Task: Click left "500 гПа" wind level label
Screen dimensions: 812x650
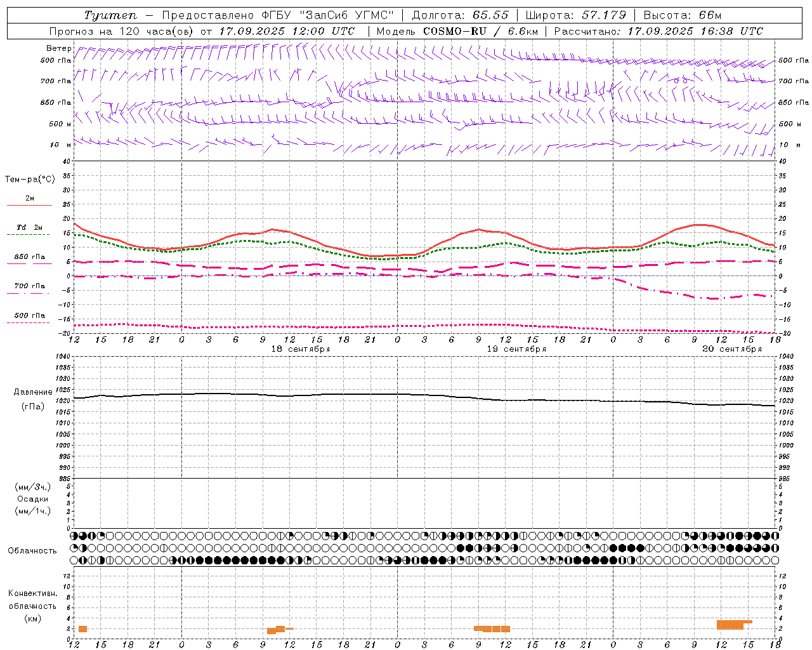Action: click(56, 61)
